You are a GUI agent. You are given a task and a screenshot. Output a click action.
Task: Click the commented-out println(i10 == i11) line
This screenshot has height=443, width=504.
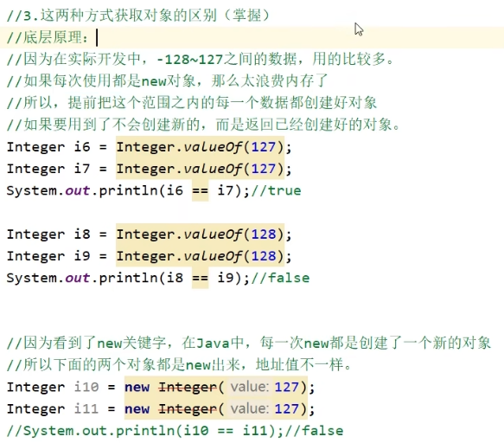pyautogui.click(x=175, y=431)
